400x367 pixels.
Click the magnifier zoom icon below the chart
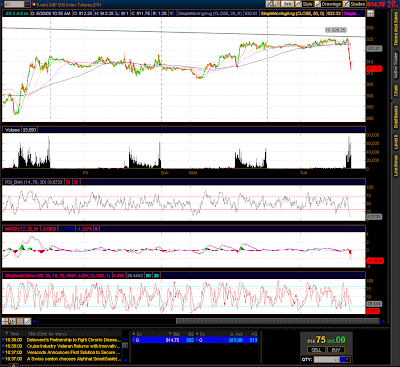click(13, 321)
